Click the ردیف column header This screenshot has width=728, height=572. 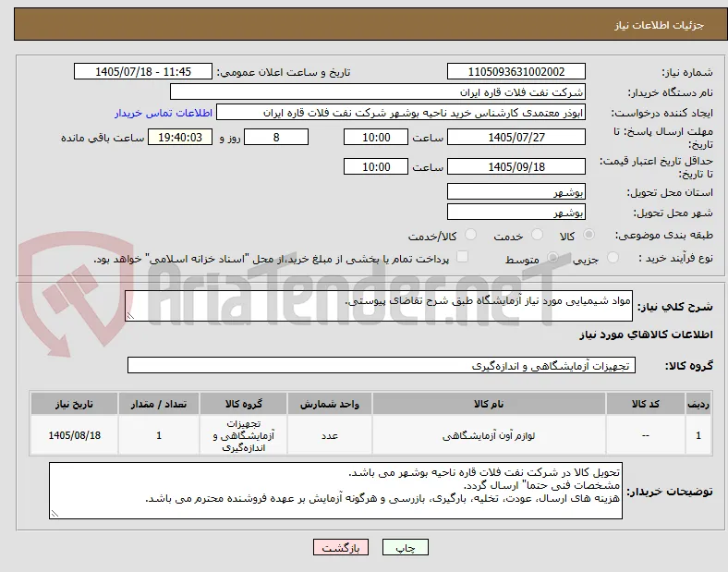[698, 404]
